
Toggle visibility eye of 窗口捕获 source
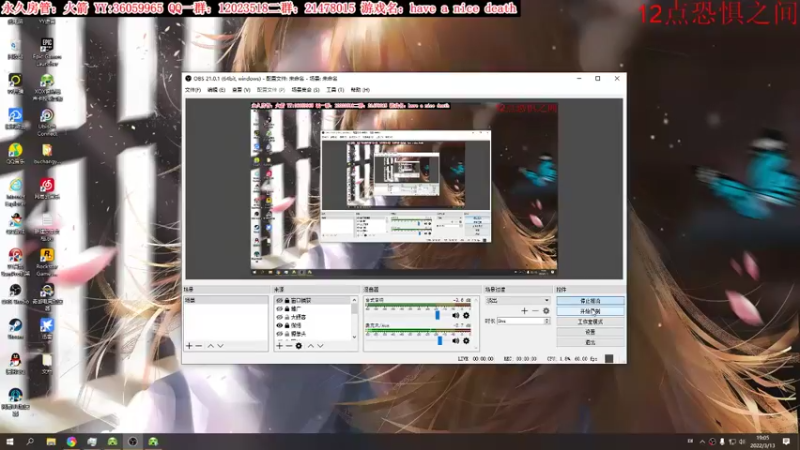coord(279,301)
